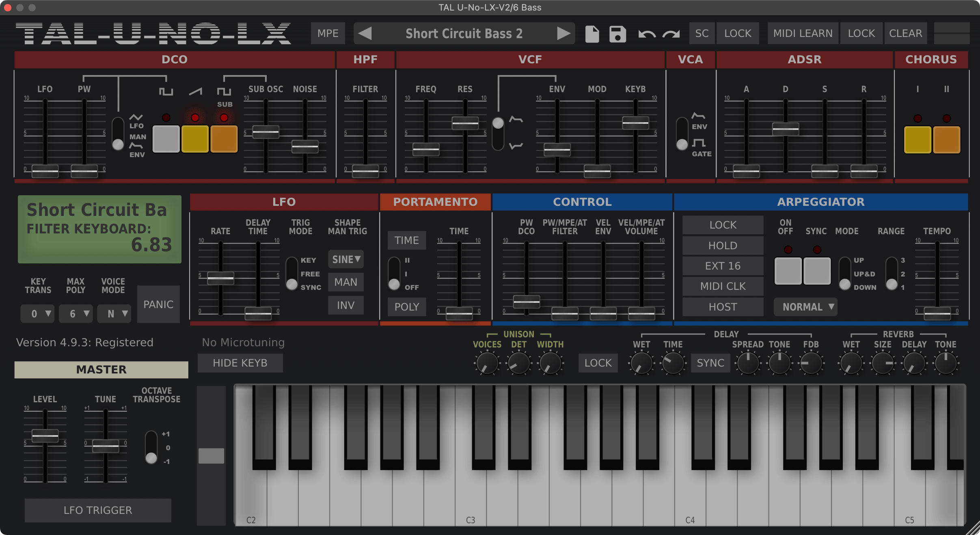Turn on the arpeggiator ON/OFF button

788,271
